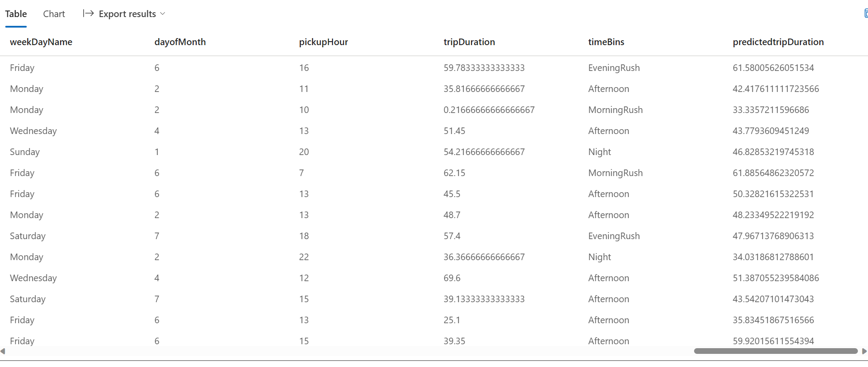Click the timeBins column header

point(606,42)
